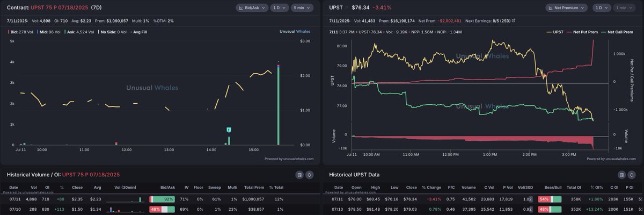Click the expand arrows icon in Historical UPST Data

(x=631, y=175)
